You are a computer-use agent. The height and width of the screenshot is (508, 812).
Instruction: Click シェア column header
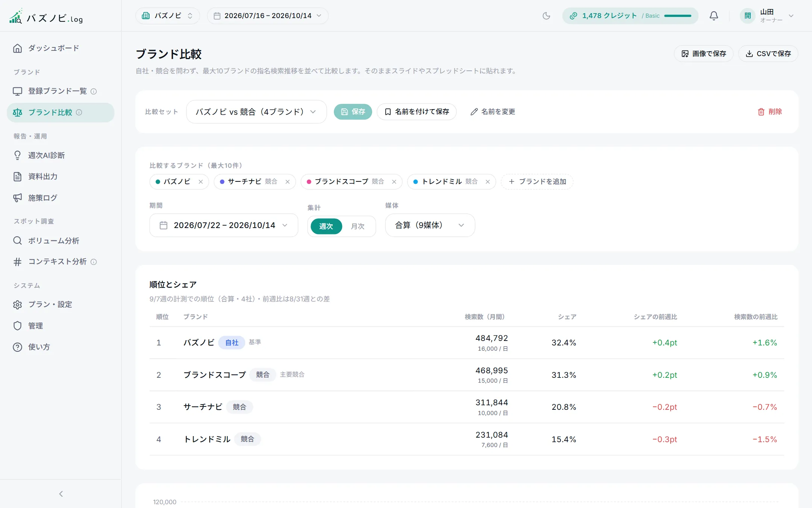(567, 317)
